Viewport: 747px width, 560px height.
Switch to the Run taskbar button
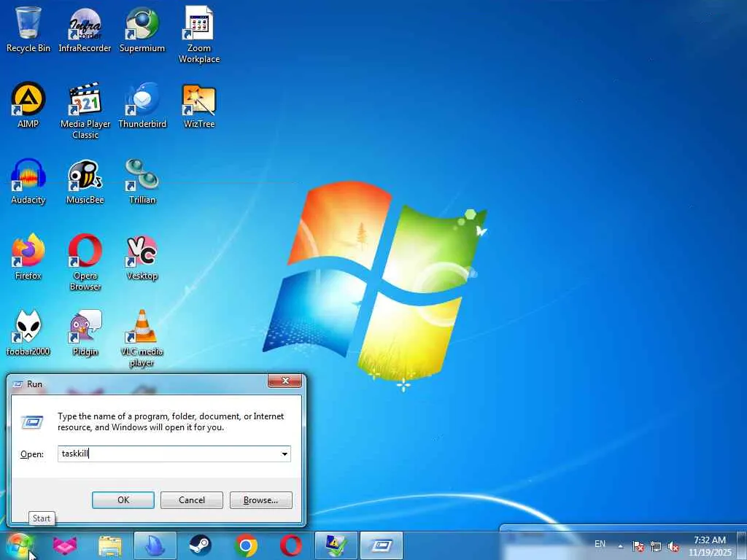click(382, 545)
